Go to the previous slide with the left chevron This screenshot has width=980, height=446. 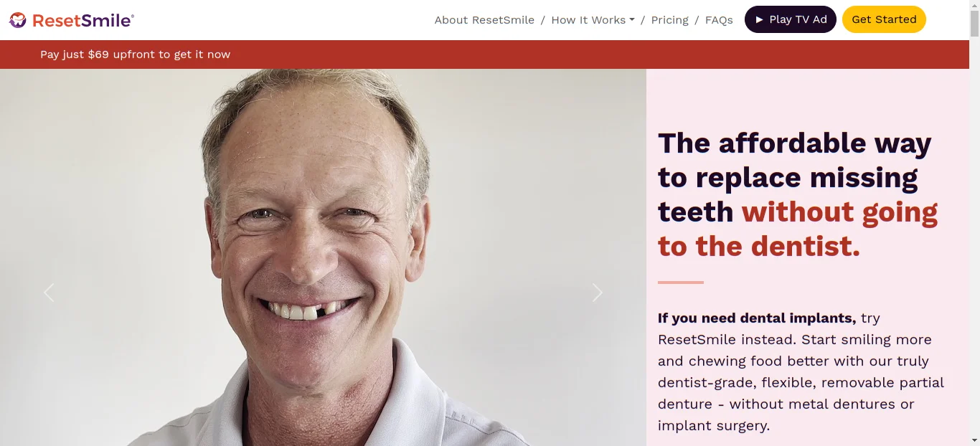point(49,293)
